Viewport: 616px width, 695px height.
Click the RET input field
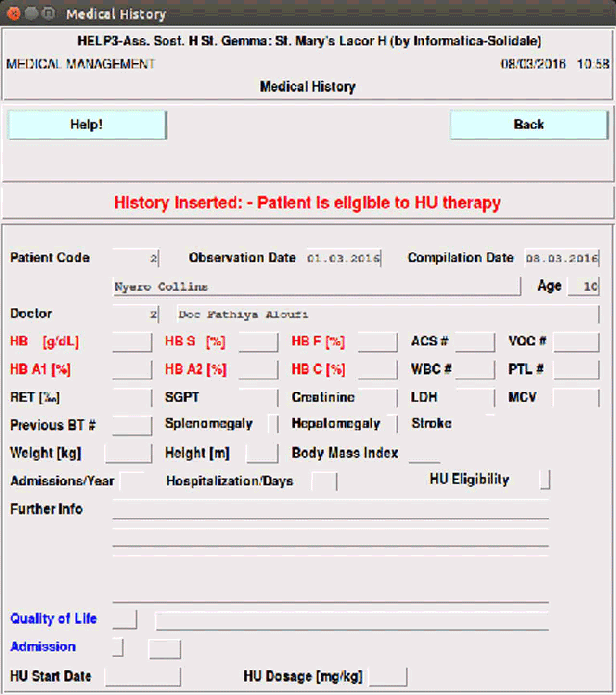tap(132, 398)
